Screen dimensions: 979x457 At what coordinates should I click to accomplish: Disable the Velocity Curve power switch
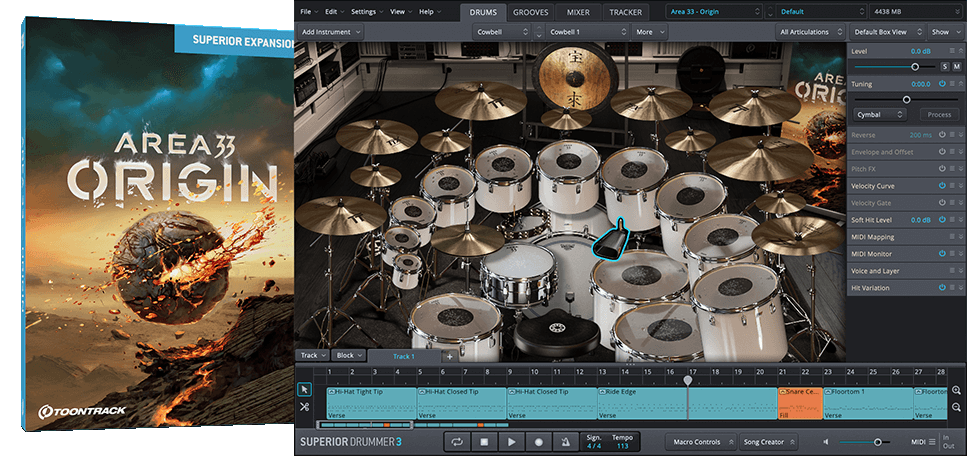(x=942, y=186)
